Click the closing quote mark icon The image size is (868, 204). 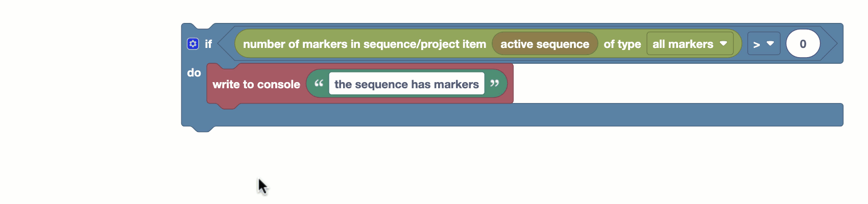pyautogui.click(x=494, y=83)
